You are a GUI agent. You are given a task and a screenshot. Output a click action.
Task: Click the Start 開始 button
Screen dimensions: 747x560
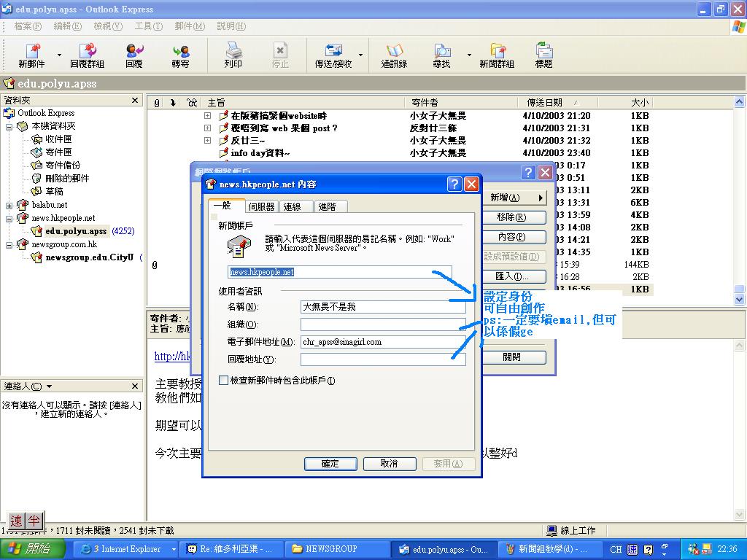pyautogui.click(x=32, y=549)
